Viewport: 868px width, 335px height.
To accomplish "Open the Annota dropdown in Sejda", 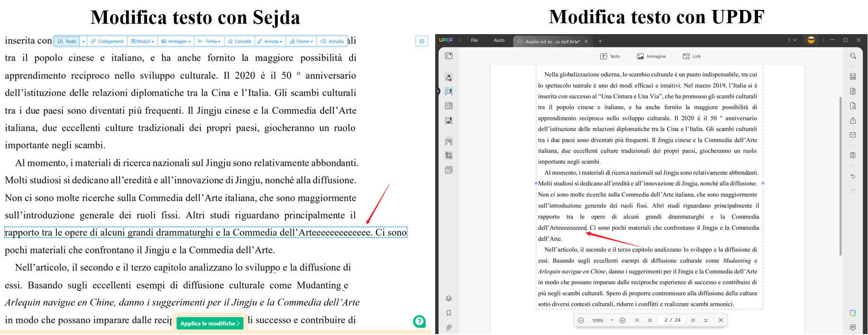I will pyautogui.click(x=270, y=41).
